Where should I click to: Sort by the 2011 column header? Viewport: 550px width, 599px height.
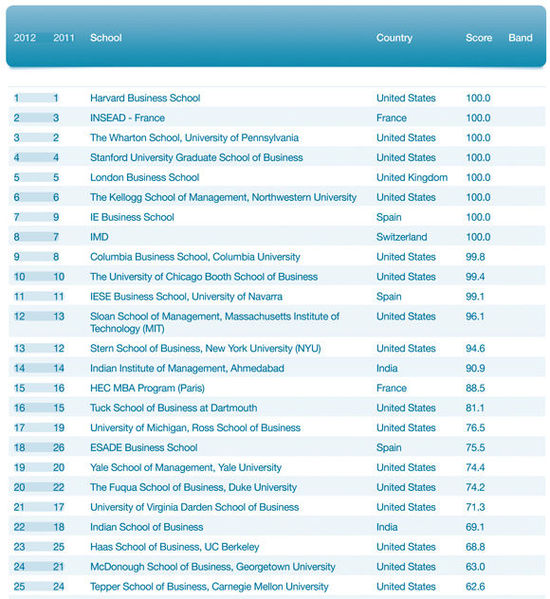(64, 38)
